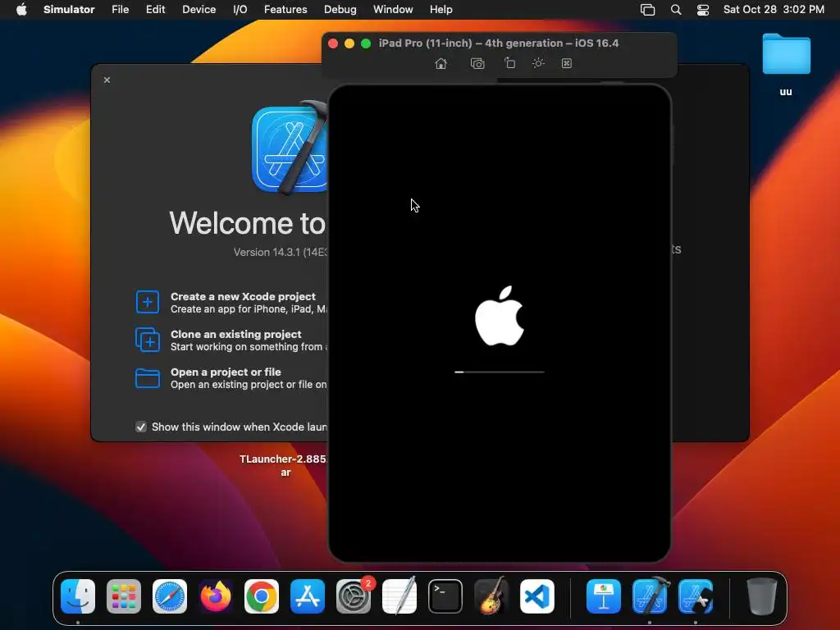Viewport: 840px width, 630px height.
Task: Open Finder from the Dock
Action: [78, 596]
